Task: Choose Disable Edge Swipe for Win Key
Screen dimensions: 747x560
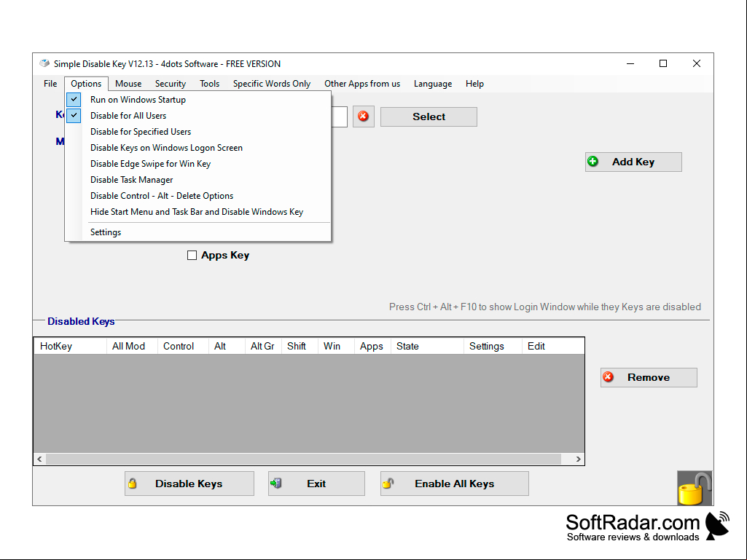Action: tap(198, 164)
